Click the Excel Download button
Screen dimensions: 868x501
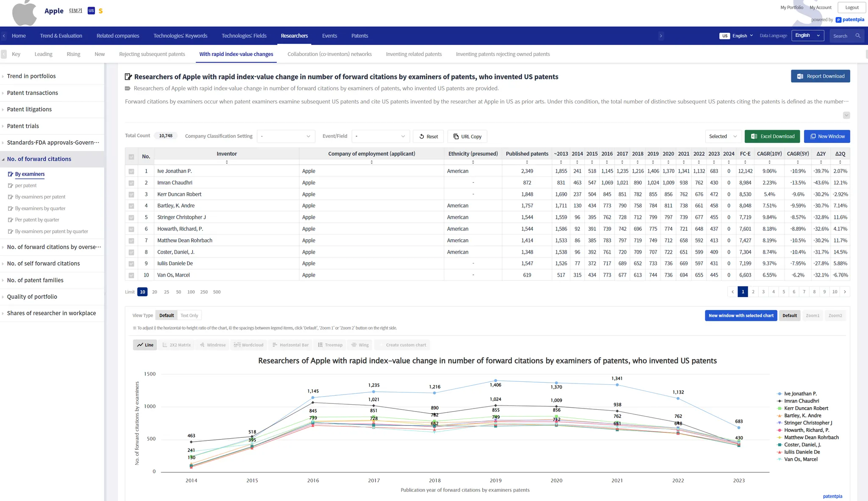772,136
